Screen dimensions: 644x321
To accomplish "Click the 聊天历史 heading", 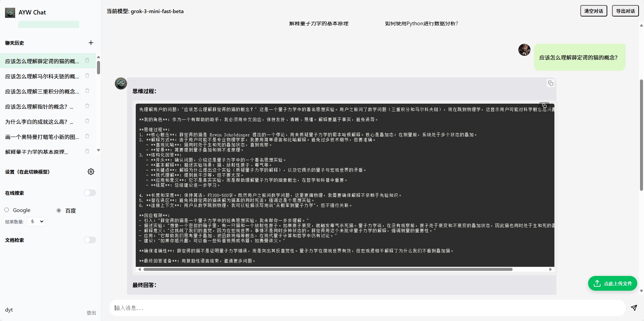I will coord(14,43).
